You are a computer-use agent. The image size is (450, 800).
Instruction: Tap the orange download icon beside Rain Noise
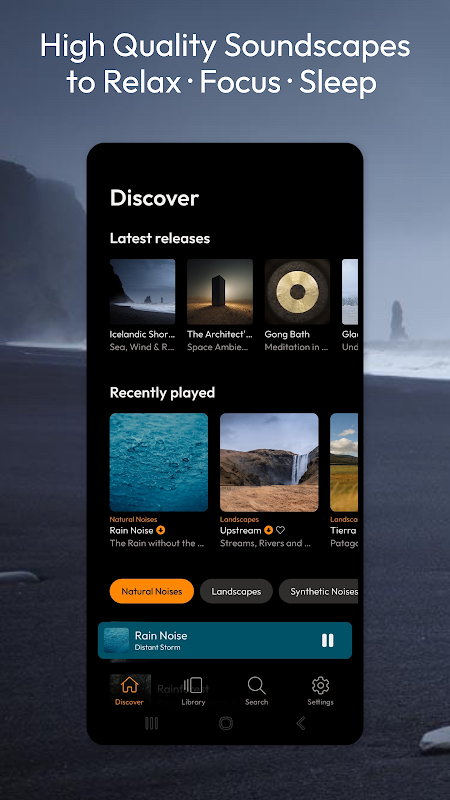pyautogui.click(x=161, y=530)
